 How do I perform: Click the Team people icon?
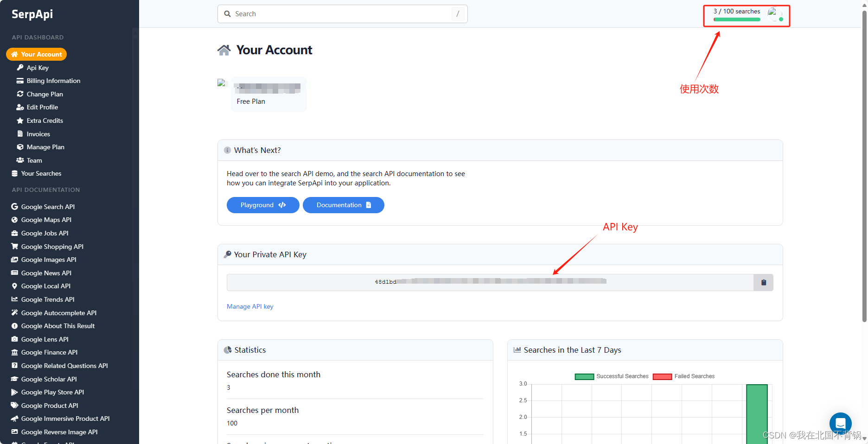20,160
